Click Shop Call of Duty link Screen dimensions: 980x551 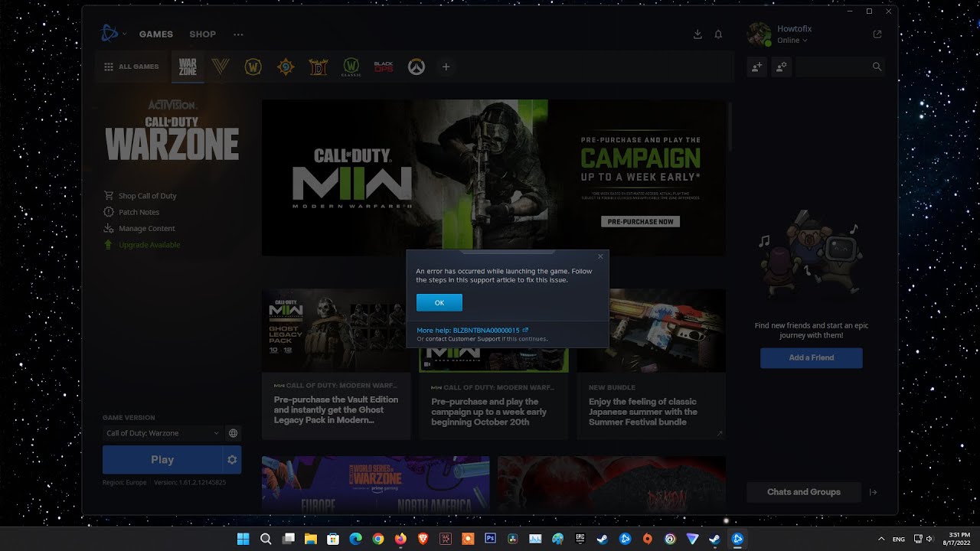[140, 196]
